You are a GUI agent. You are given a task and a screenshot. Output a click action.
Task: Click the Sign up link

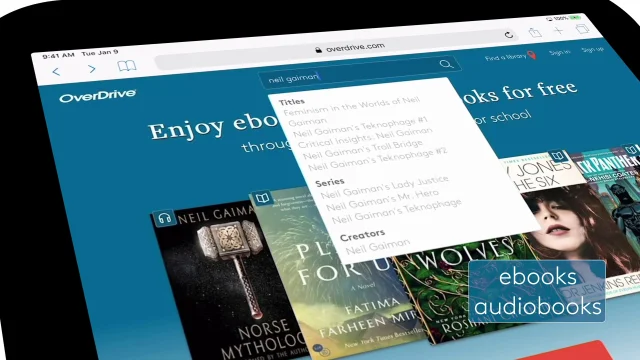592,50
